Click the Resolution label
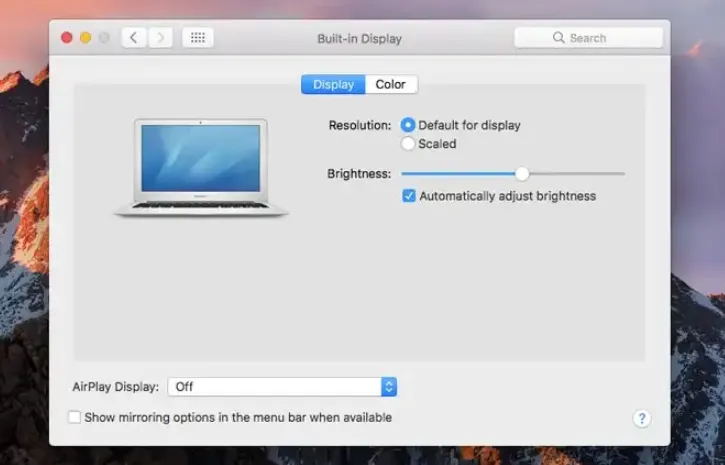This screenshot has height=465, width=725. tap(360, 125)
